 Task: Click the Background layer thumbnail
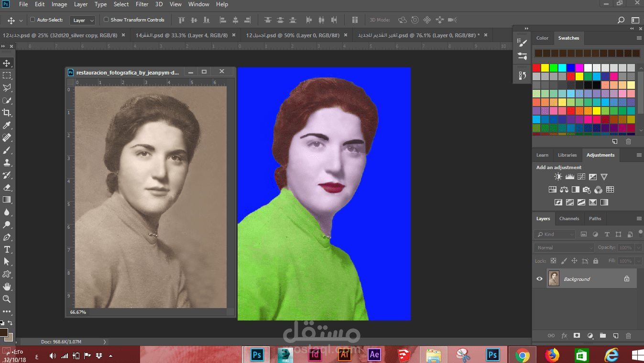point(554,279)
